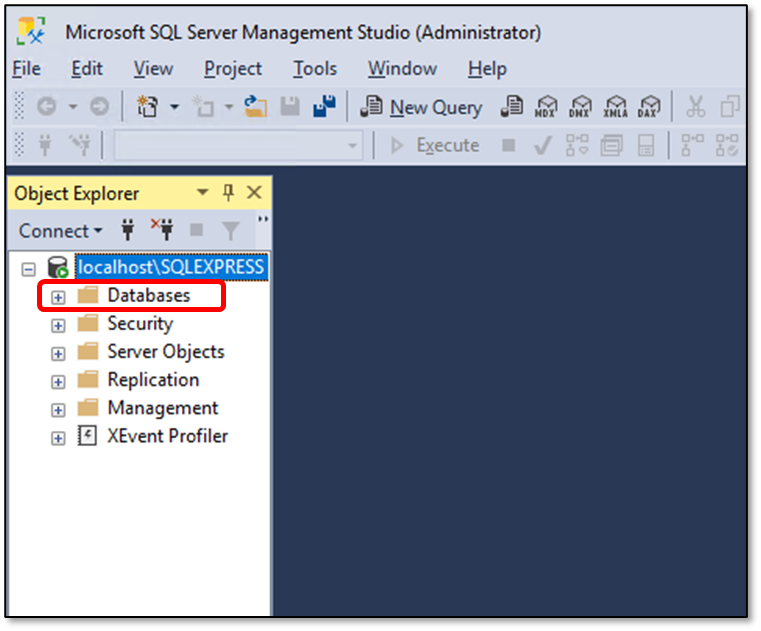This screenshot has width=761, height=631.
Task: Expand the Databases folder
Action: click(x=58, y=297)
